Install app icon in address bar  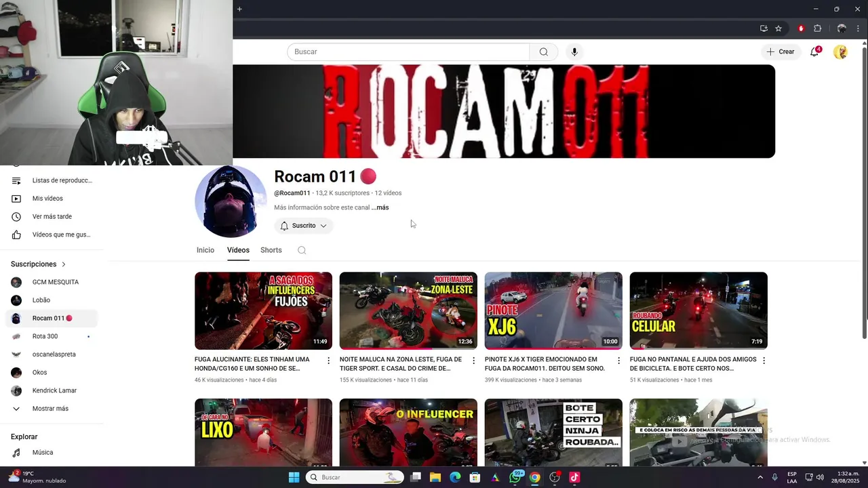[x=764, y=28]
